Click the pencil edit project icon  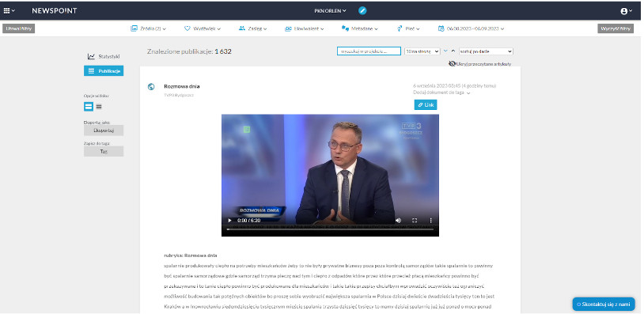pos(362,10)
